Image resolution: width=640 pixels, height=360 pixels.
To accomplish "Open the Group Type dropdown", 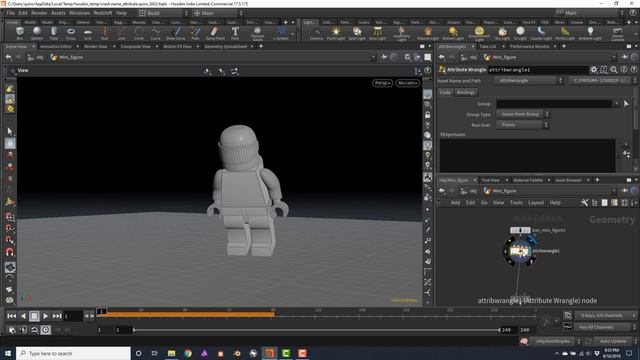I will tap(523, 114).
